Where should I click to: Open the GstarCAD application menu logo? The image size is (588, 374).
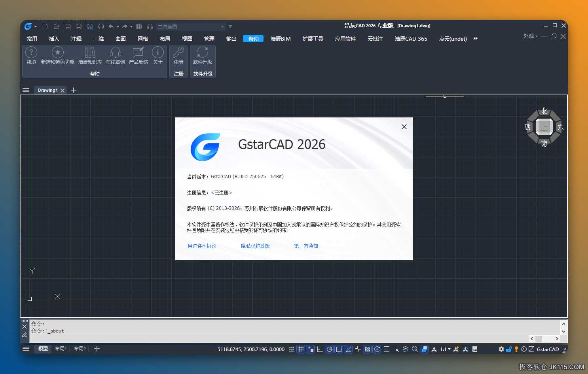(28, 26)
